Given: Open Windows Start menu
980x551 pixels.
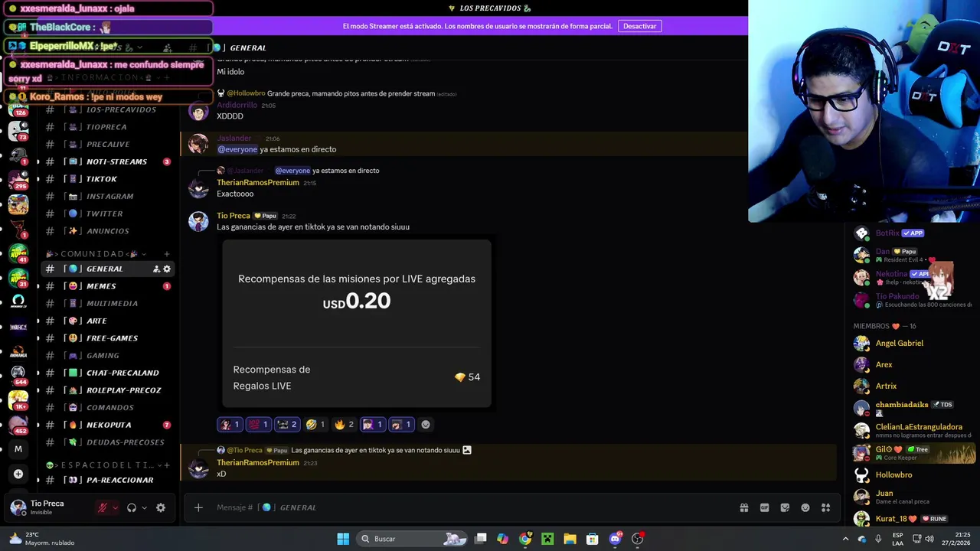Looking at the screenshot, I should tap(343, 539).
